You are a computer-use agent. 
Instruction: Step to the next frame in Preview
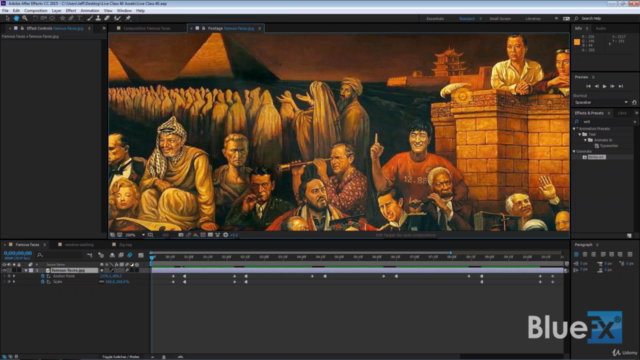pyautogui.click(x=613, y=87)
